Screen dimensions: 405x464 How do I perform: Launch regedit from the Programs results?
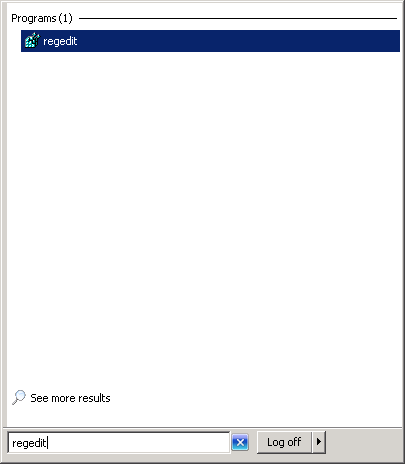click(x=210, y=41)
